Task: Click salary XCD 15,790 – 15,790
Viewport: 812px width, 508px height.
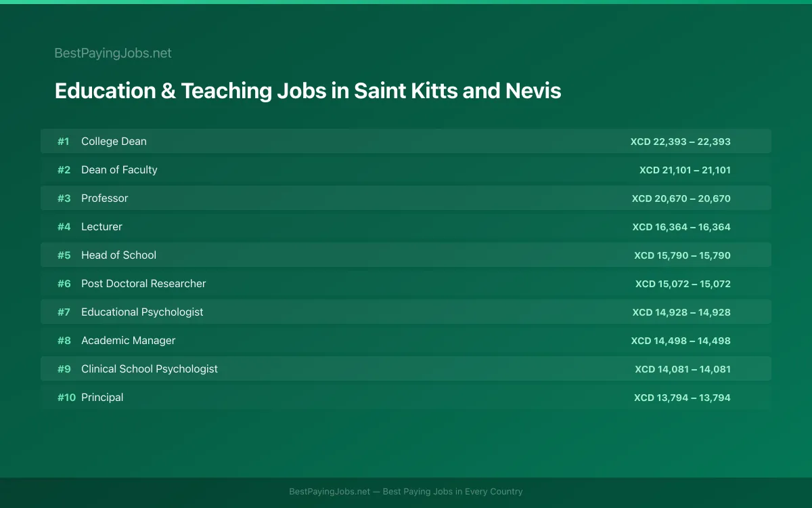Action: 682,255
